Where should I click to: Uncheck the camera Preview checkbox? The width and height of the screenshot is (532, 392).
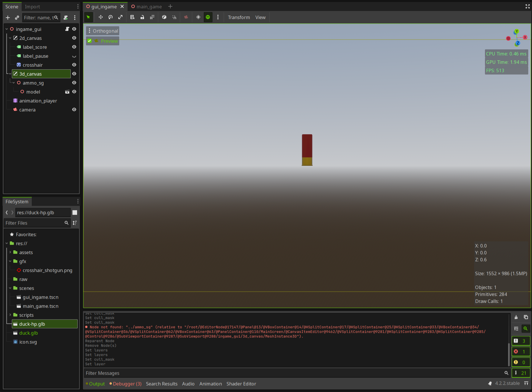[x=90, y=41]
